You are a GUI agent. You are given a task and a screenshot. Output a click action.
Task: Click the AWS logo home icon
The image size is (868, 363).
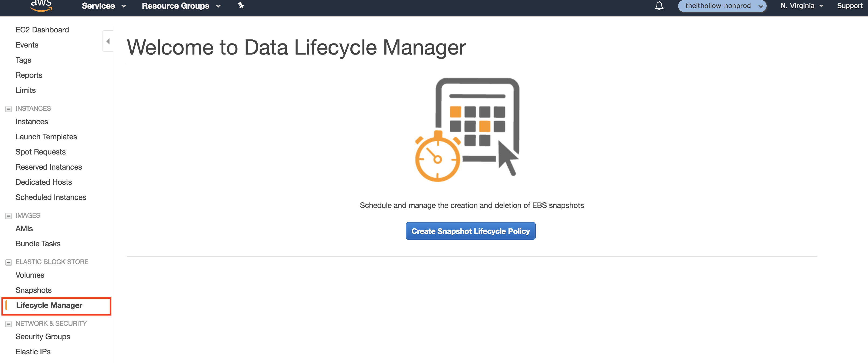click(x=41, y=5)
